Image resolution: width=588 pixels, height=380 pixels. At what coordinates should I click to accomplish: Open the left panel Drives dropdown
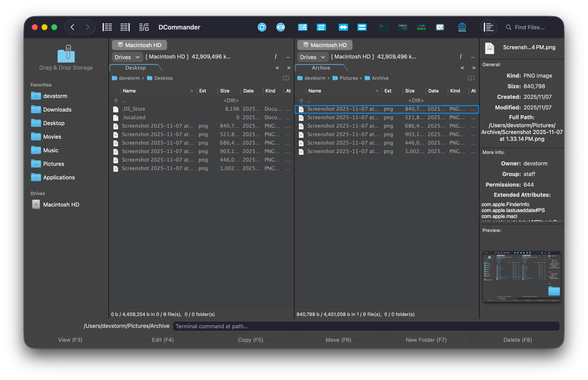[127, 57]
